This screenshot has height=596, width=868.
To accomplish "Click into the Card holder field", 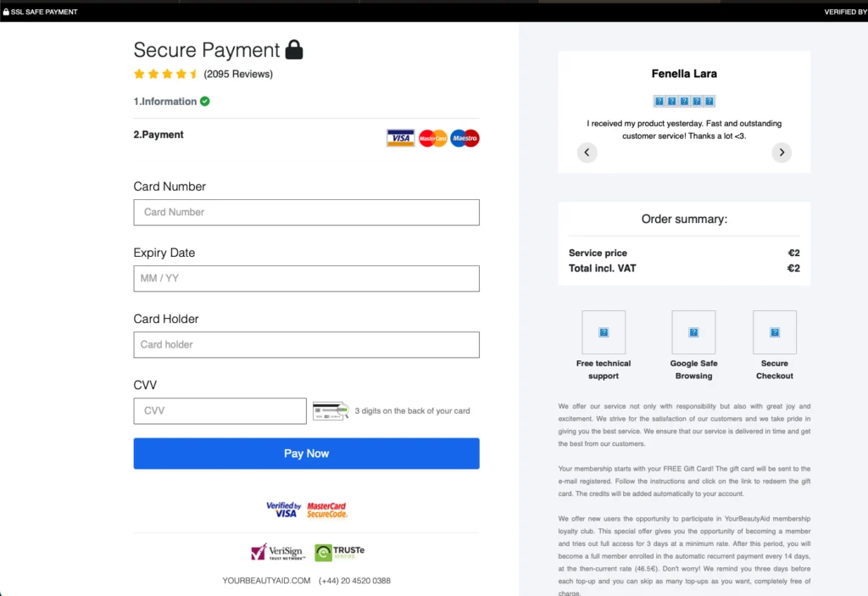I will 306,344.
